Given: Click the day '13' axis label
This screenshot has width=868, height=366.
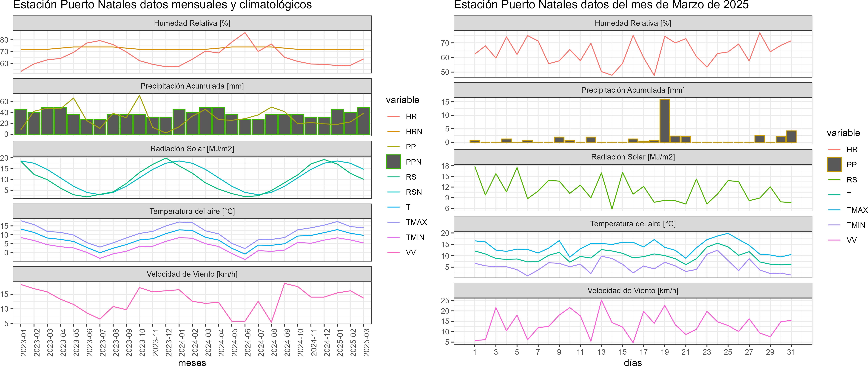Looking at the screenshot, I should tap(601, 352).
